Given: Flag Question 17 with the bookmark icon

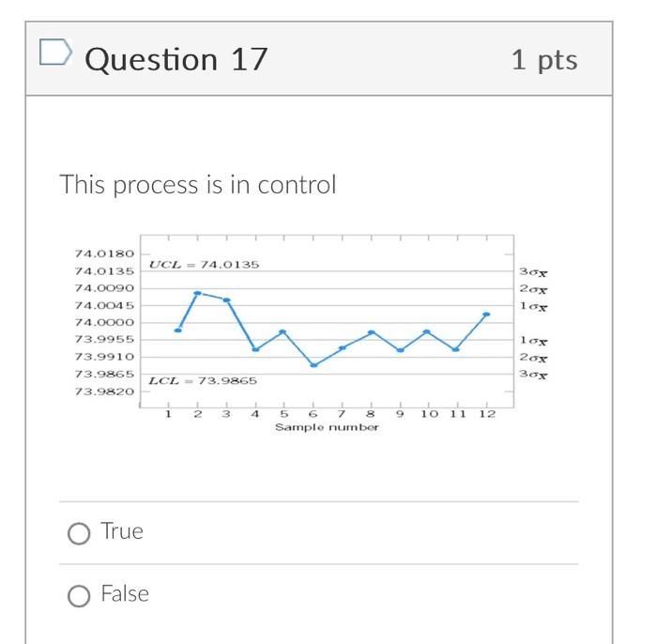Looking at the screenshot, I should tap(55, 53).
